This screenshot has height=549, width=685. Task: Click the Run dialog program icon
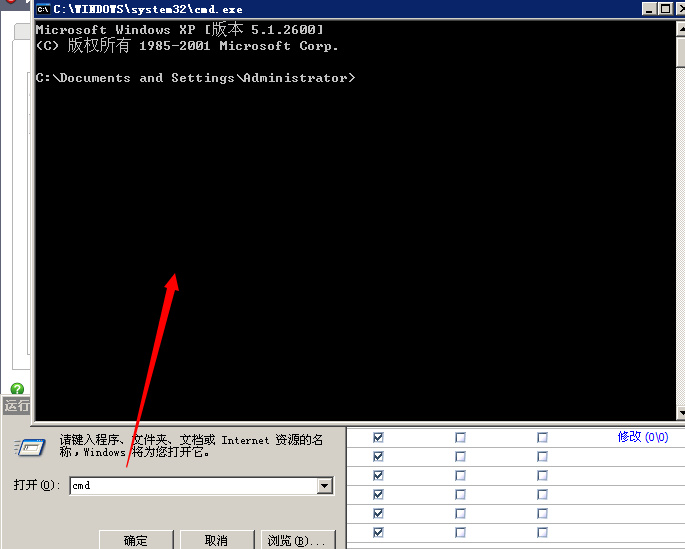click(x=30, y=448)
